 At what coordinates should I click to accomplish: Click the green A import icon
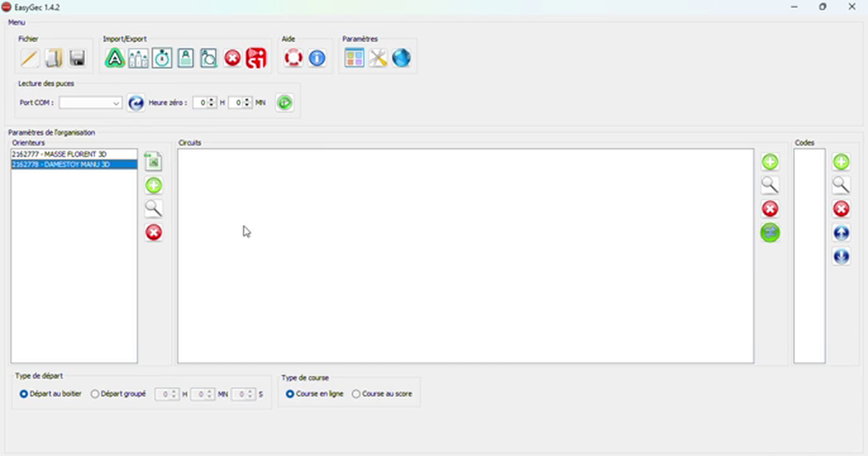(115, 58)
